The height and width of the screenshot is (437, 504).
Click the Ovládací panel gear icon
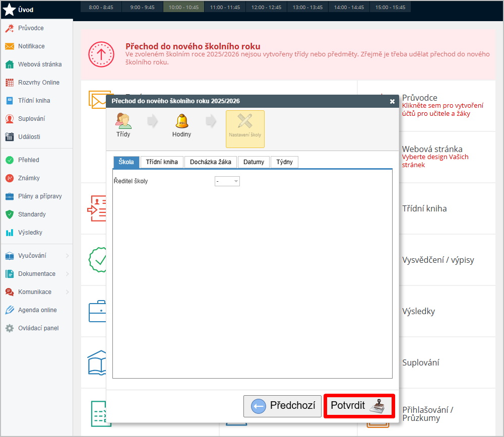click(x=9, y=328)
